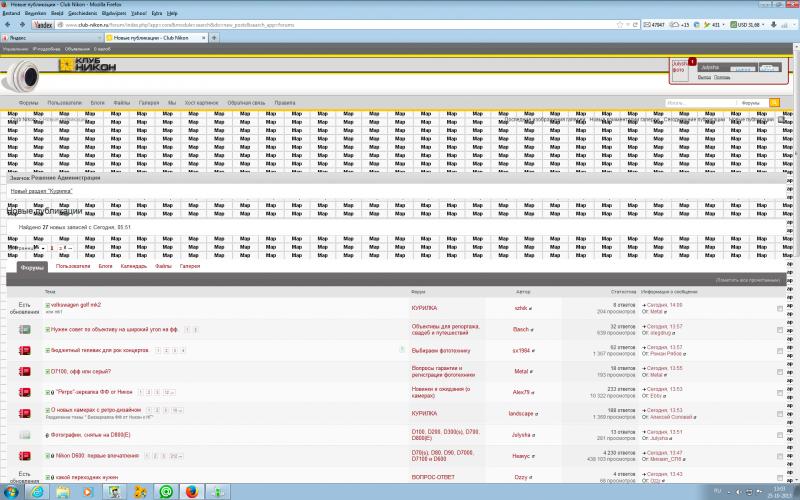This screenshot has height=500, width=800.
Task: Click the Правила link in site navigation
Action: pyautogui.click(x=285, y=103)
